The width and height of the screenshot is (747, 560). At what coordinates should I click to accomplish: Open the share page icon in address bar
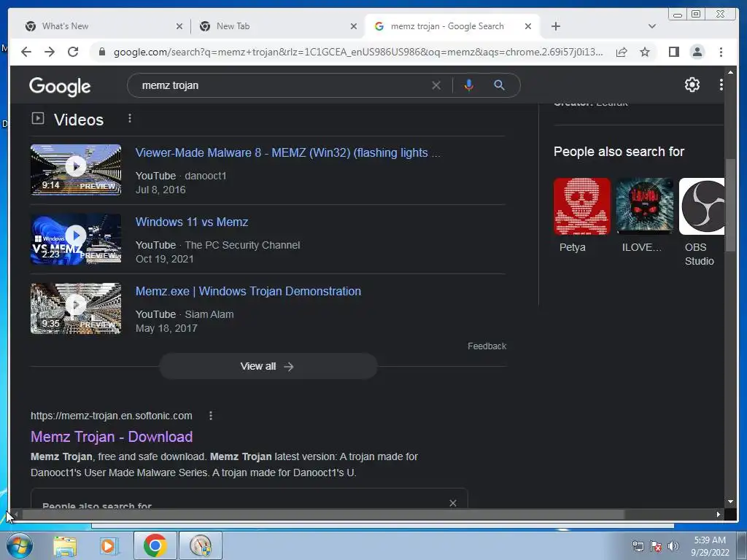(622, 52)
